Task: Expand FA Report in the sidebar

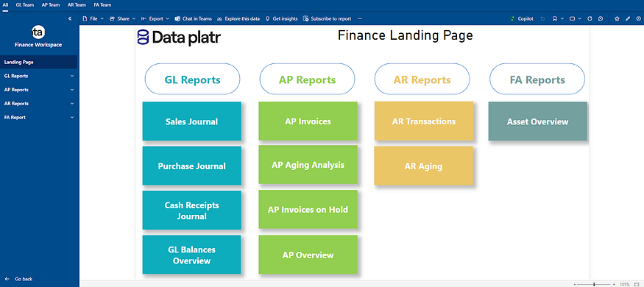Action: [x=38, y=117]
